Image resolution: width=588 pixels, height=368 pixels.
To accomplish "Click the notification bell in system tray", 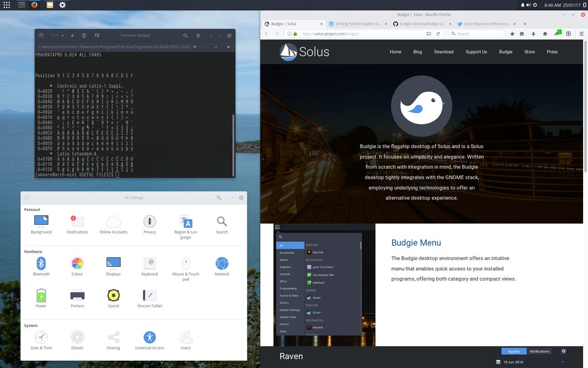I will pos(522,5).
